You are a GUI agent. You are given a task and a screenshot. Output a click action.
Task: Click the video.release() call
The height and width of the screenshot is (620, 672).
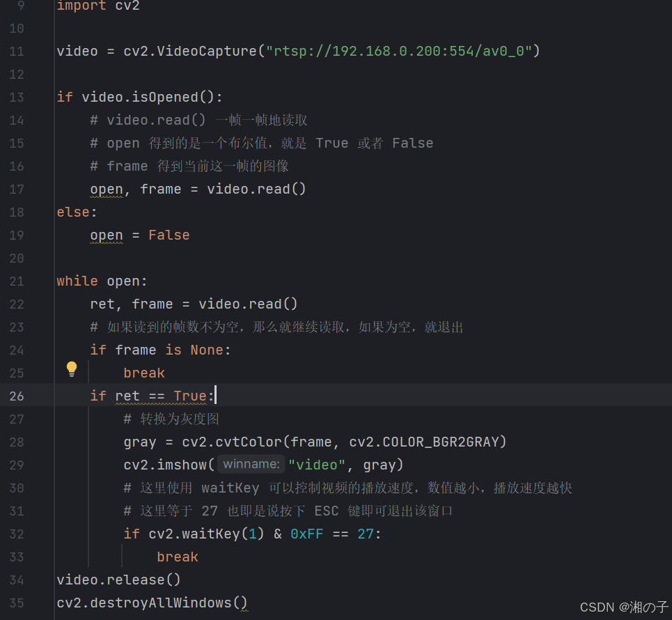click(x=119, y=580)
